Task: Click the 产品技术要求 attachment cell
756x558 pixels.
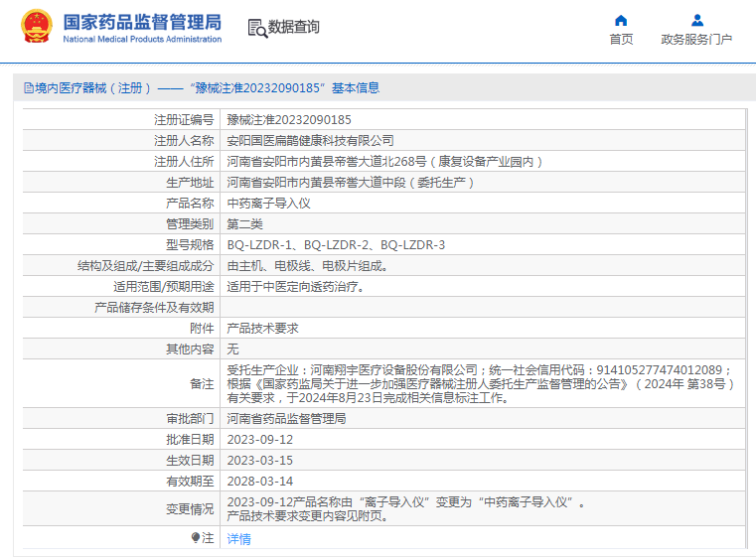Action: 483,329
